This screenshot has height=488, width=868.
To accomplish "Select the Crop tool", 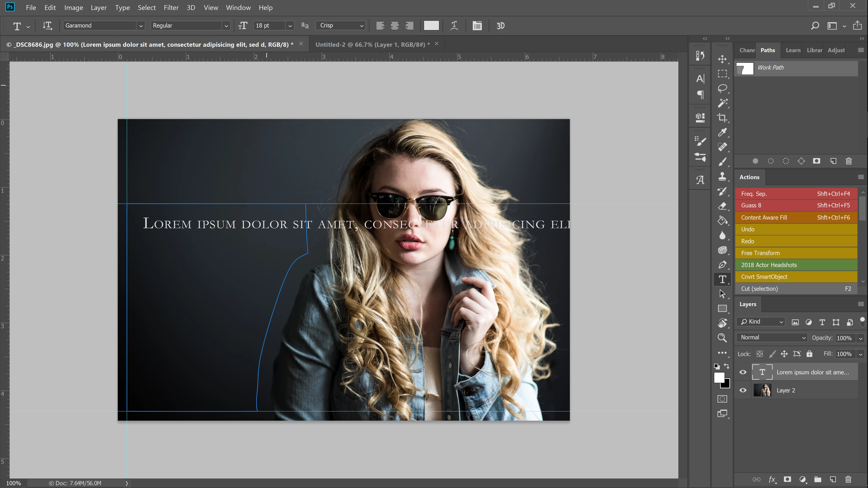I will click(722, 118).
